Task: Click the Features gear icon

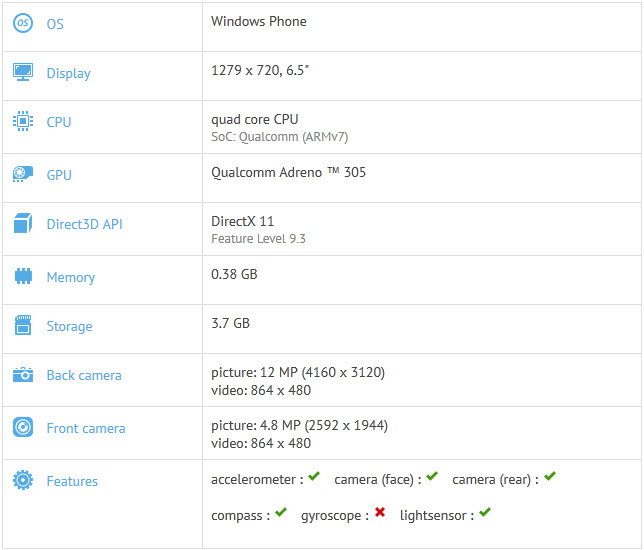Action: point(22,481)
